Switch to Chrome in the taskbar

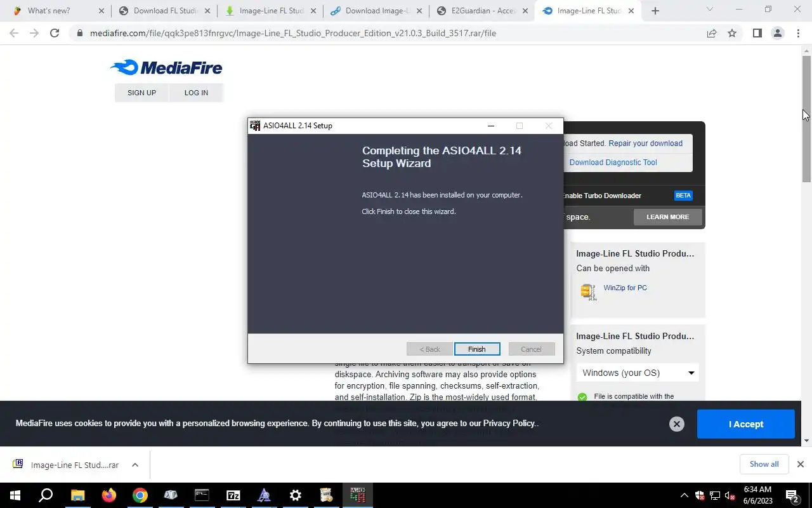coord(140,495)
